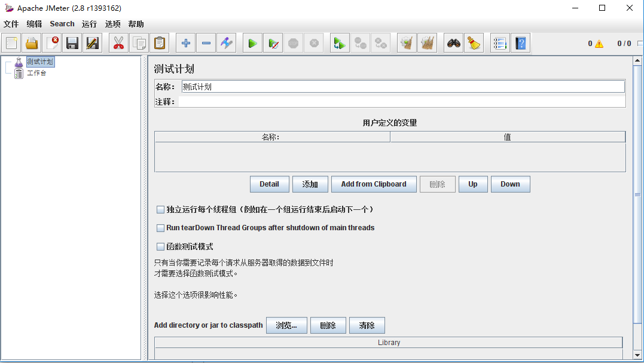Start the test with green play icon
The height and width of the screenshot is (363, 644).
(252, 43)
